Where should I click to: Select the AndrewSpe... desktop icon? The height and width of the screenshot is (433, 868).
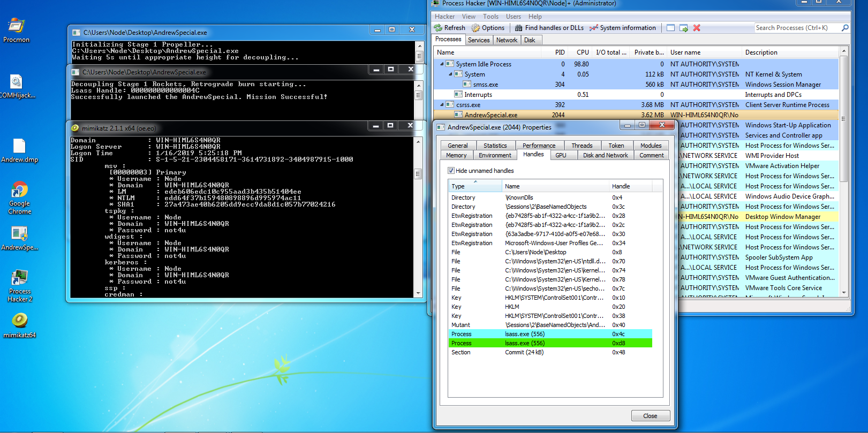coord(19,238)
